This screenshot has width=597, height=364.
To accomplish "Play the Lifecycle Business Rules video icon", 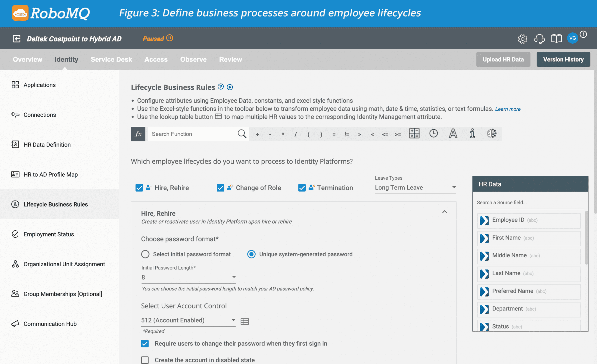I will [230, 87].
